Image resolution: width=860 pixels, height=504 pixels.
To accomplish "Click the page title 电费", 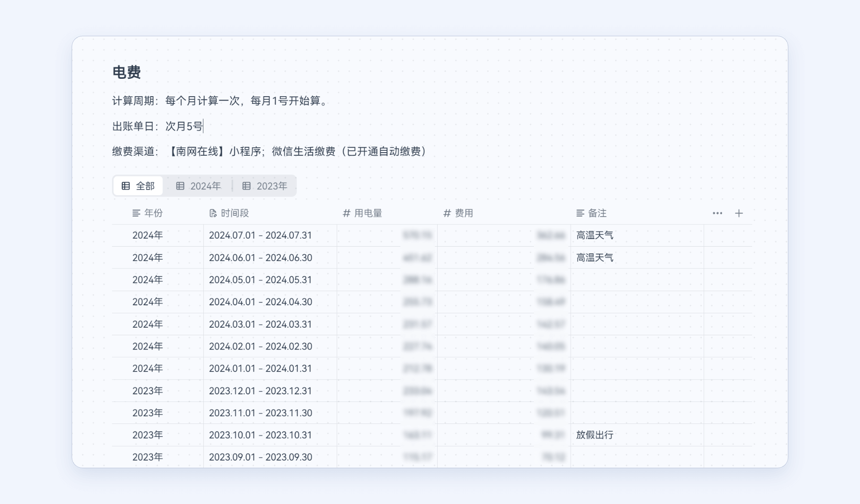I will click(x=126, y=72).
